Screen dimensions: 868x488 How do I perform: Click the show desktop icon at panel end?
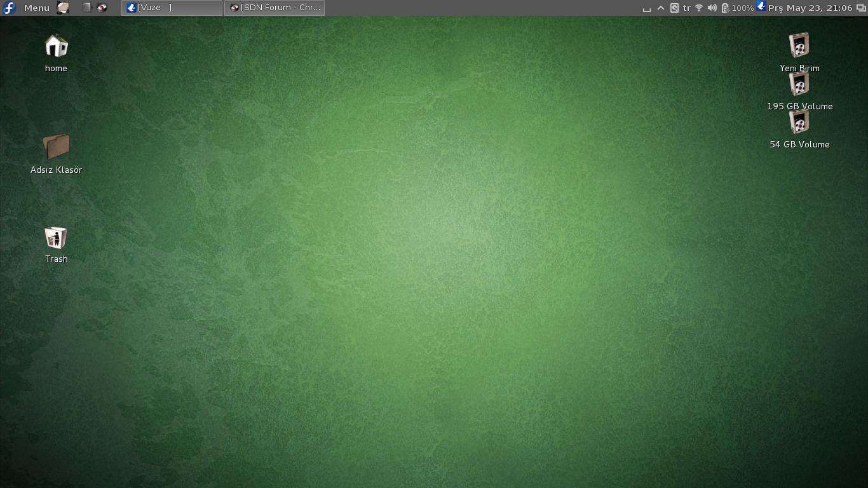click(861, 8)
